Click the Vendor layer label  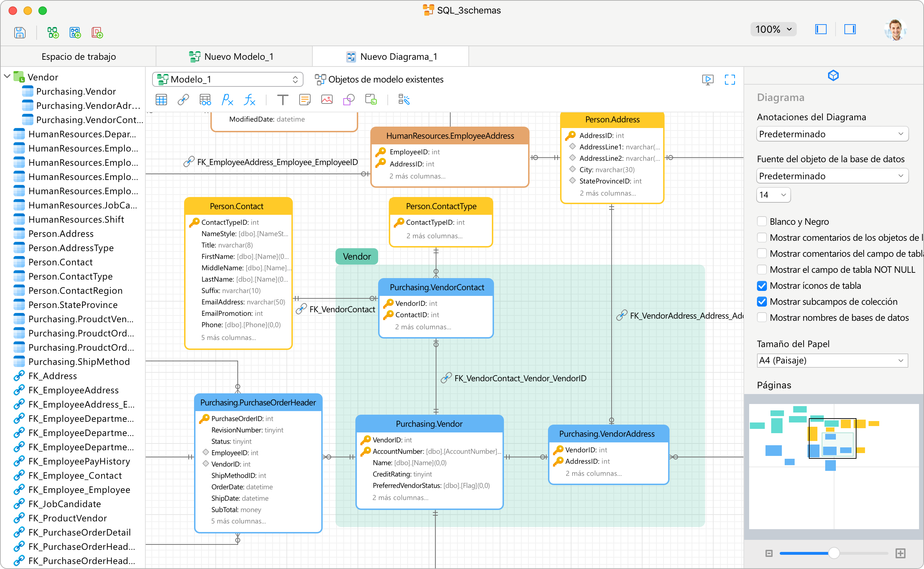pyautogui.click(x=356, y=257)
